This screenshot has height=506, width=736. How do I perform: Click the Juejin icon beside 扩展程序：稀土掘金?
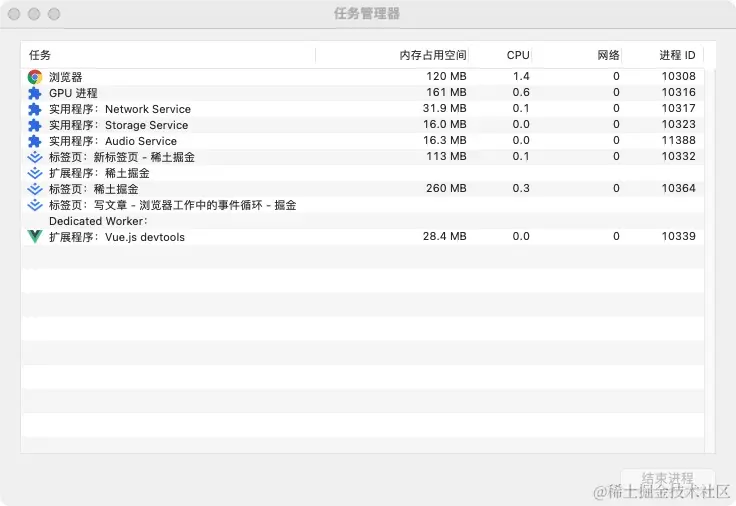(35, 173)
